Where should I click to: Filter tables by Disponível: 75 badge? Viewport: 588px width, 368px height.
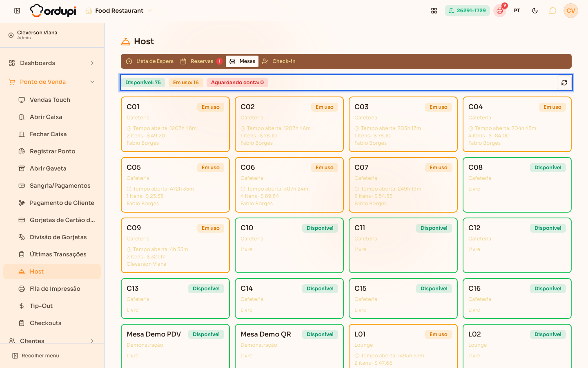[x=143, y=83]
